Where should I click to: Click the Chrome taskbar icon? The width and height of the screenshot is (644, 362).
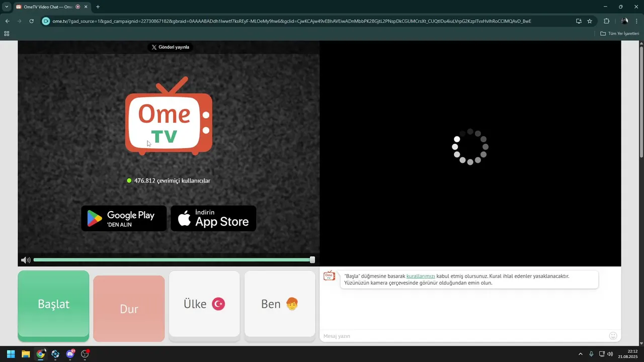click(x=40, y=354)
